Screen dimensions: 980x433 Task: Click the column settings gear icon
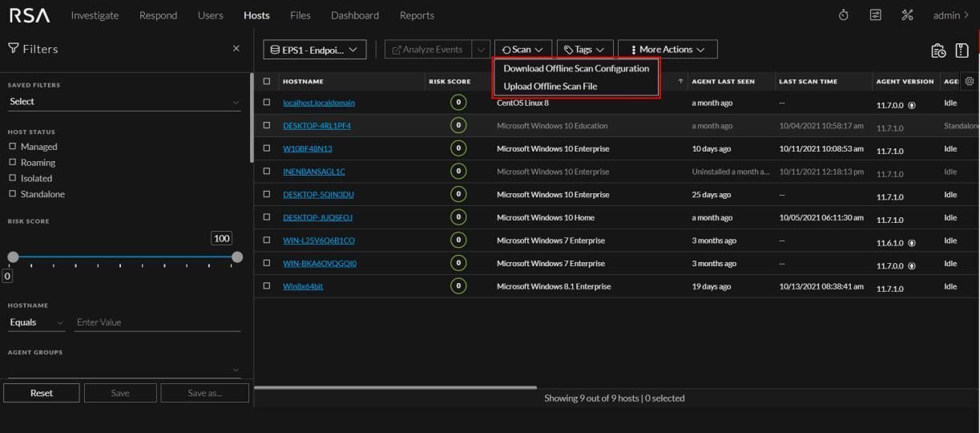(x=970, y=81)
